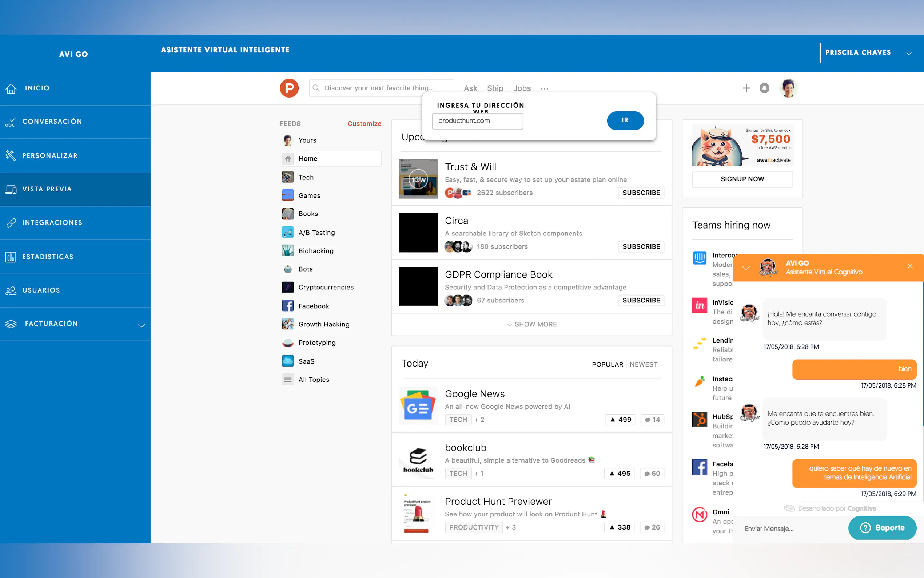Click the Integraciones link icon
Image resolution: width=924 pixels, height=578 pixels.
pyautogui.click(x=11, y=223)
